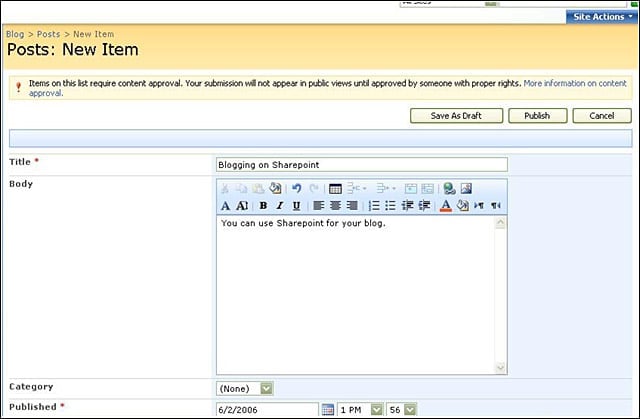This screenshot has height=419, width=640.
Task: Insert a picture into the Body
Action: pyautogui.click(x=466, y=188)
